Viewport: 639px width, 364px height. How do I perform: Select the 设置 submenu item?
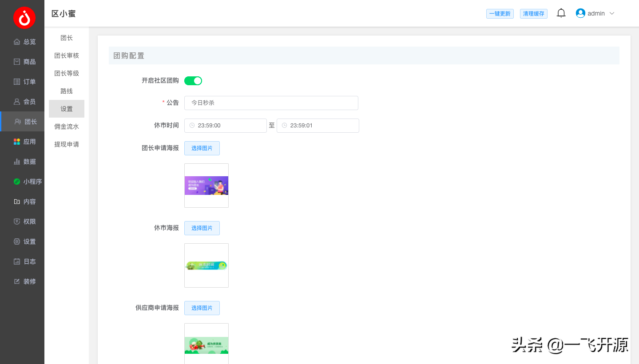click(x=67, y=109)
